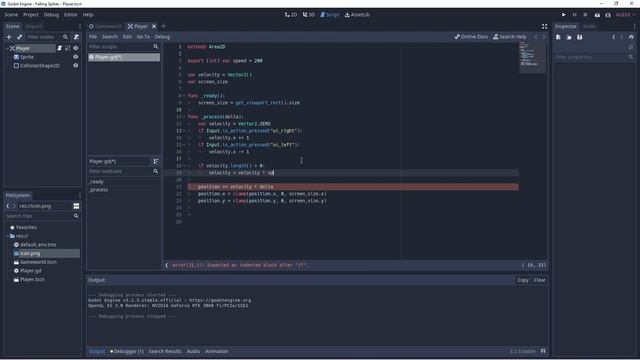This screenshot has width=640, height=360.
Task: Go to next edited script
Action: coord(544,37)
